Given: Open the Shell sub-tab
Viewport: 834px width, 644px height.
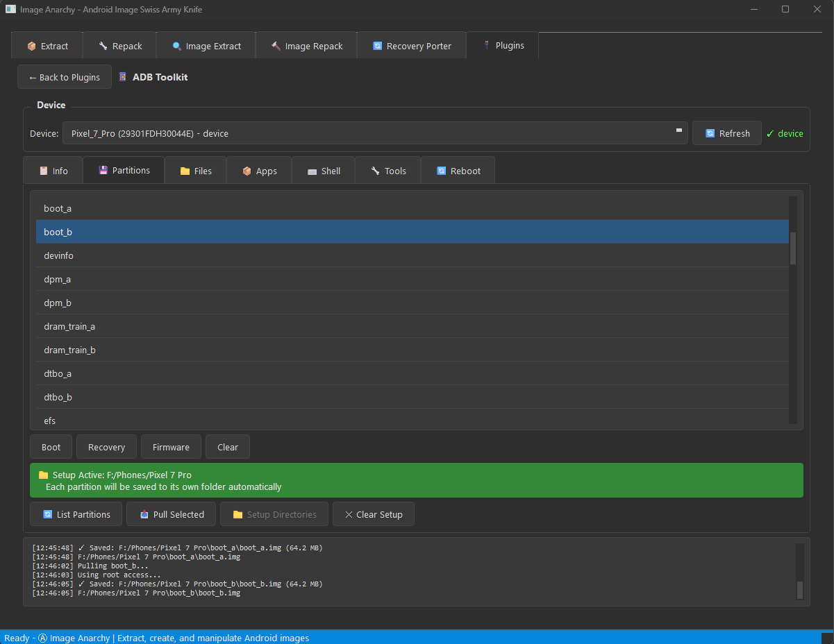Looking at the screenshot, I should click(x=324, y=171).
